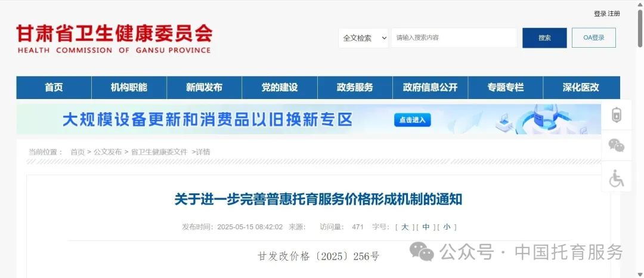
Task: Click the 登录 link at top right
Action: [x=599, y=14]
